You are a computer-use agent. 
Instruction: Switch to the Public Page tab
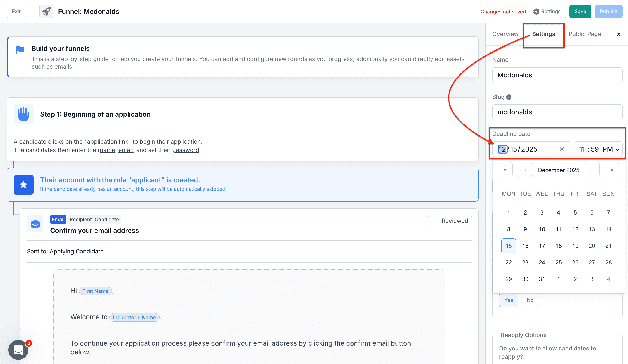(585, 34)
